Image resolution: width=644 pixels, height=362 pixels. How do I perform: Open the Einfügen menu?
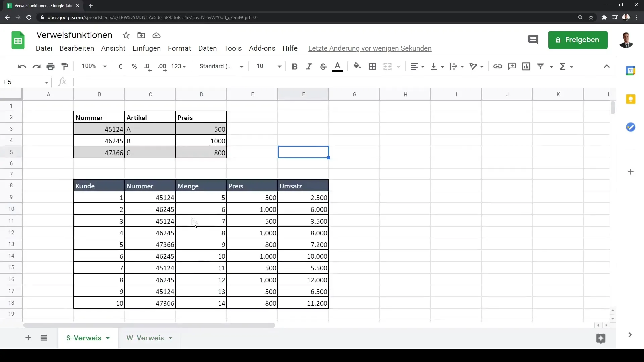tap(147, 48)
